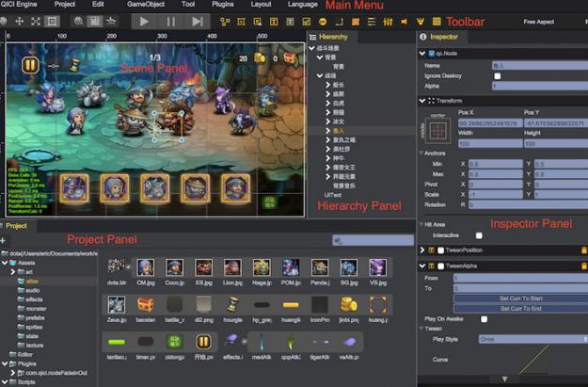
Task: Enable the Ignore Destroy checkbox
Action: tap(498, 76)
